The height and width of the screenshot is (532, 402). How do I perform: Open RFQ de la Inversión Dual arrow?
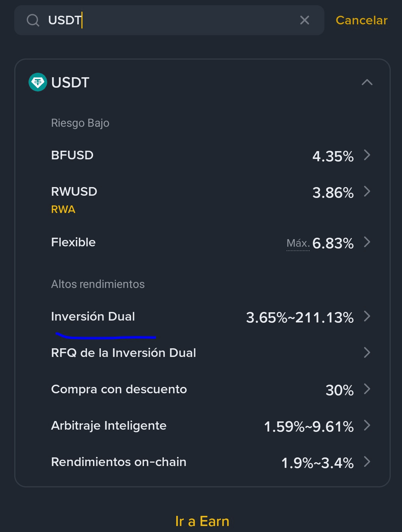(367, 353)
